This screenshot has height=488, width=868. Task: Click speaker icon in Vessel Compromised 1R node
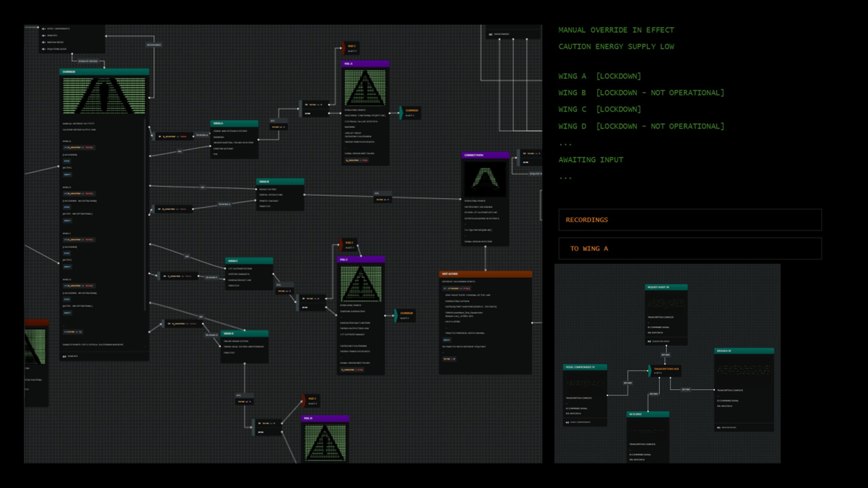click(x=567, y=422)
